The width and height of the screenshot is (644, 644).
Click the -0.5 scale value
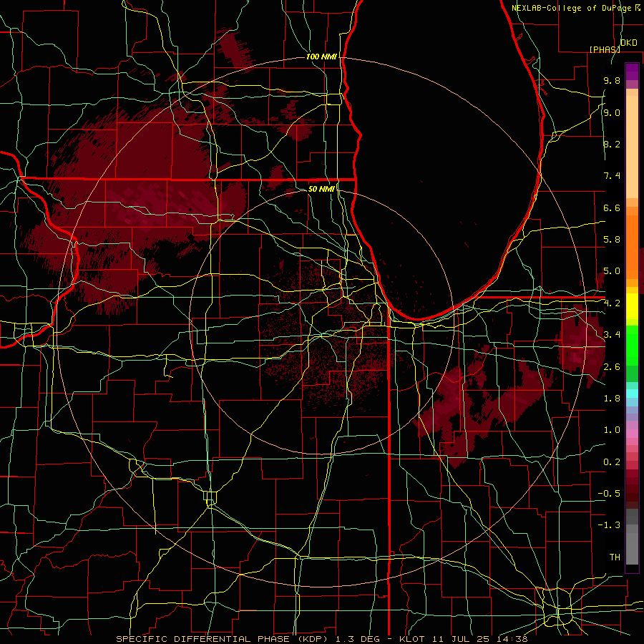pyautogui.click(x=609, y=494)
